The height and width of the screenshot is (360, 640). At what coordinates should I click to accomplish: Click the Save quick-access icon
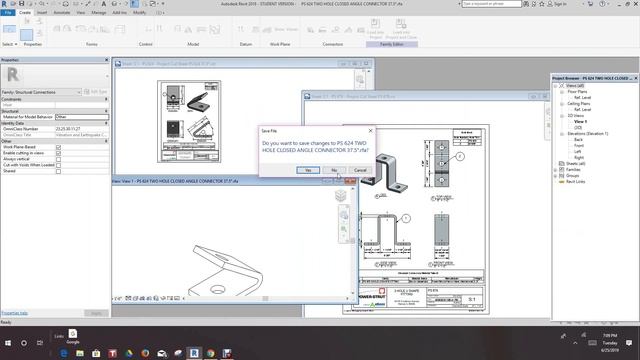pyautogui.click(x=21, y=4)
